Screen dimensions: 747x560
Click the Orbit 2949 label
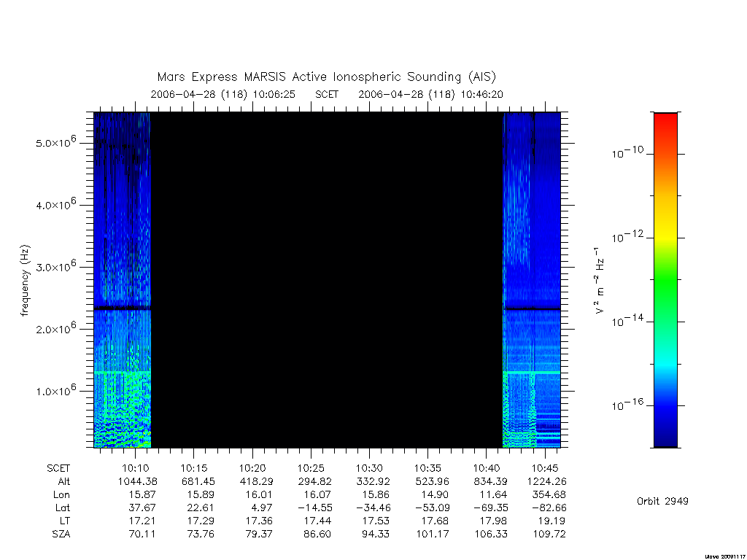(x=662, y=501)
